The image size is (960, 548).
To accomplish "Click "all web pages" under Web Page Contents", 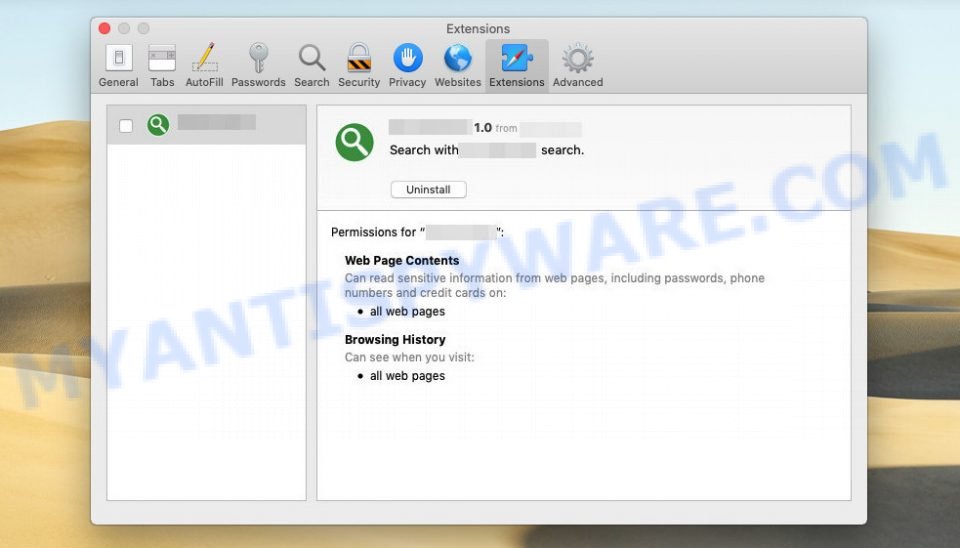I will [x=407, y=311].
